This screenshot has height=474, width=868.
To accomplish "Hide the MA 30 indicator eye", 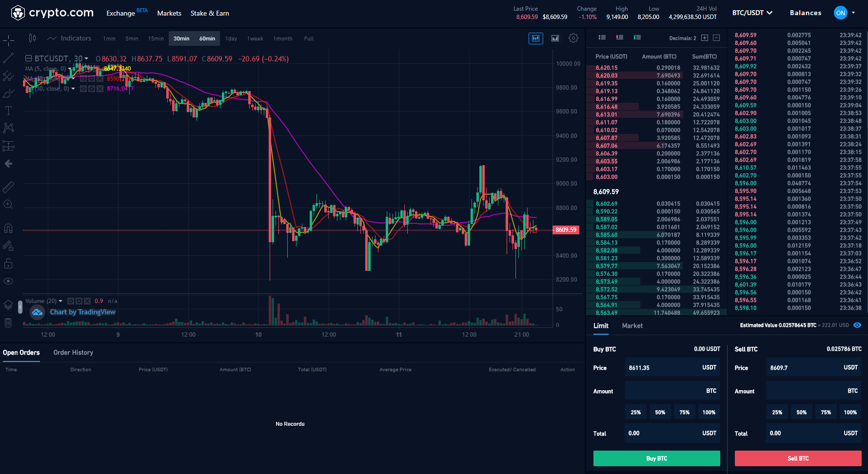I will tap(83, 89).
